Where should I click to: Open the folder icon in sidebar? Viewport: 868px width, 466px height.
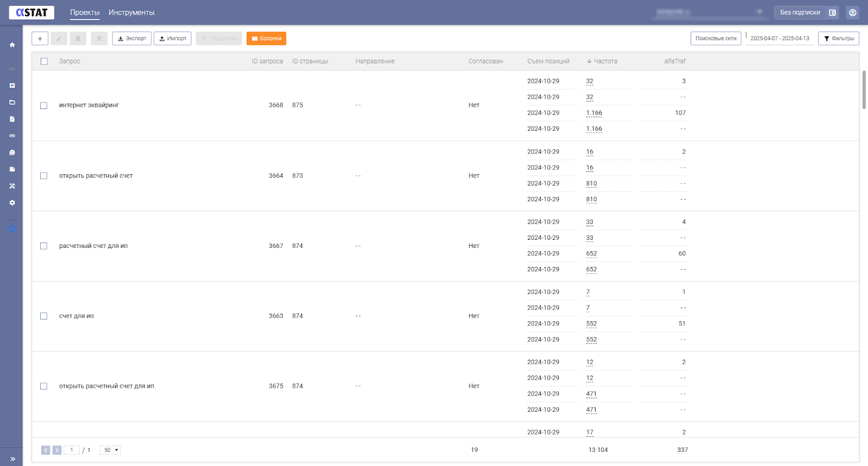(12, 103)
